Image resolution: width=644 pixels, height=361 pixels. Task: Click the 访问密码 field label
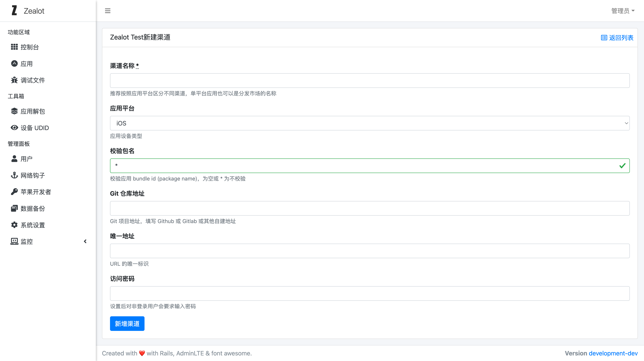tap(122, 279)
